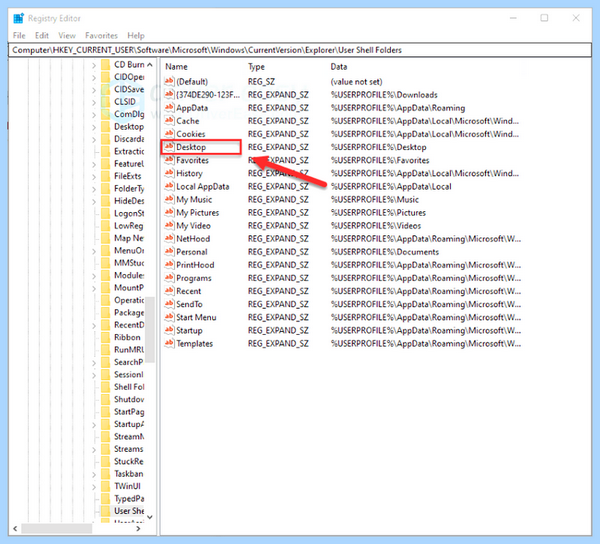Click the string icon beside SendTo
This screenshot has height=544, width=600.
tap(169, 304)
